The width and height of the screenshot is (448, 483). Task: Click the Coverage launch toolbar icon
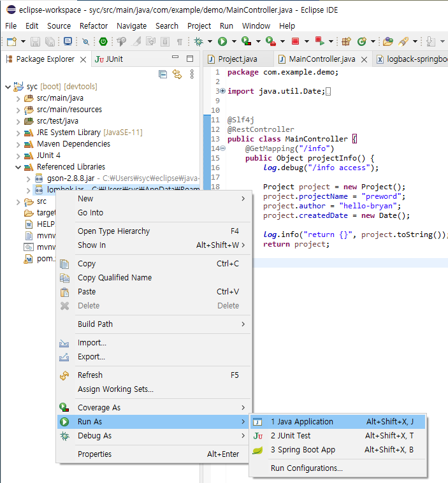tap(246, 41)
